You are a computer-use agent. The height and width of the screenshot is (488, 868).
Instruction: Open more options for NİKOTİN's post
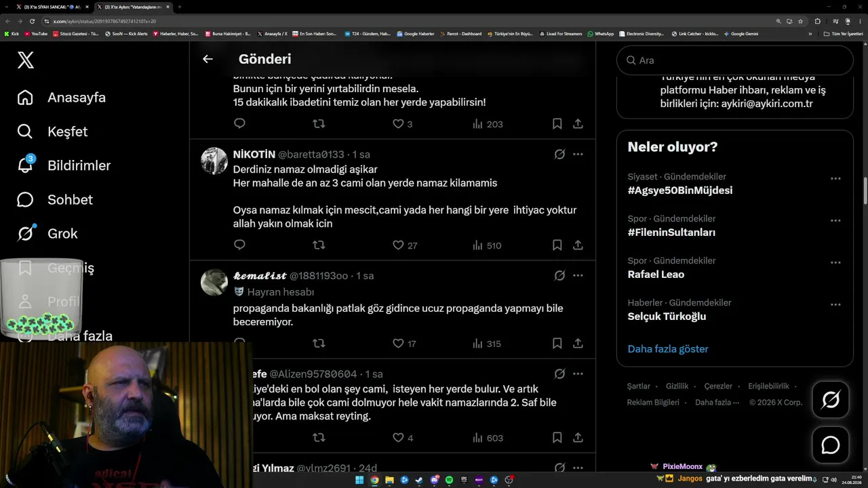coord(578,154)
